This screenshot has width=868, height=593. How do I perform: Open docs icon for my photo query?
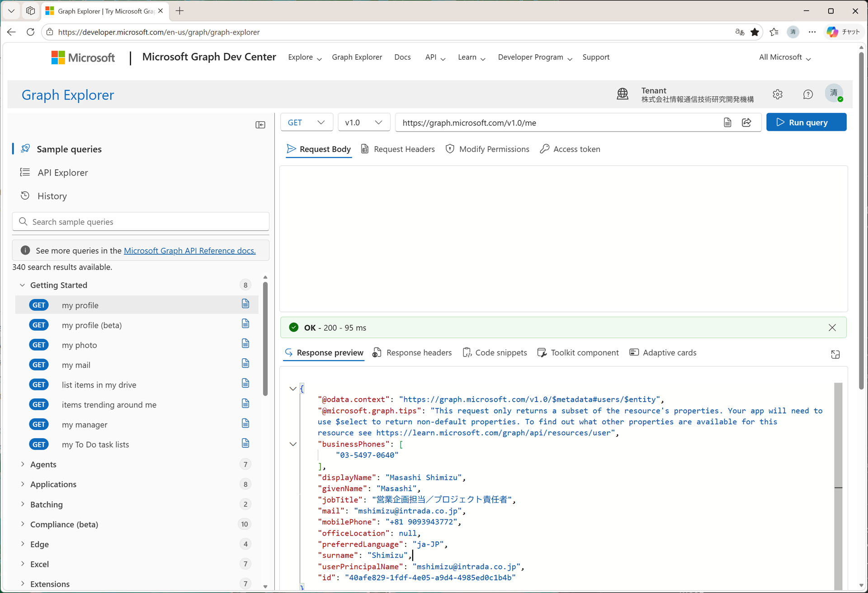pos(245,343)
